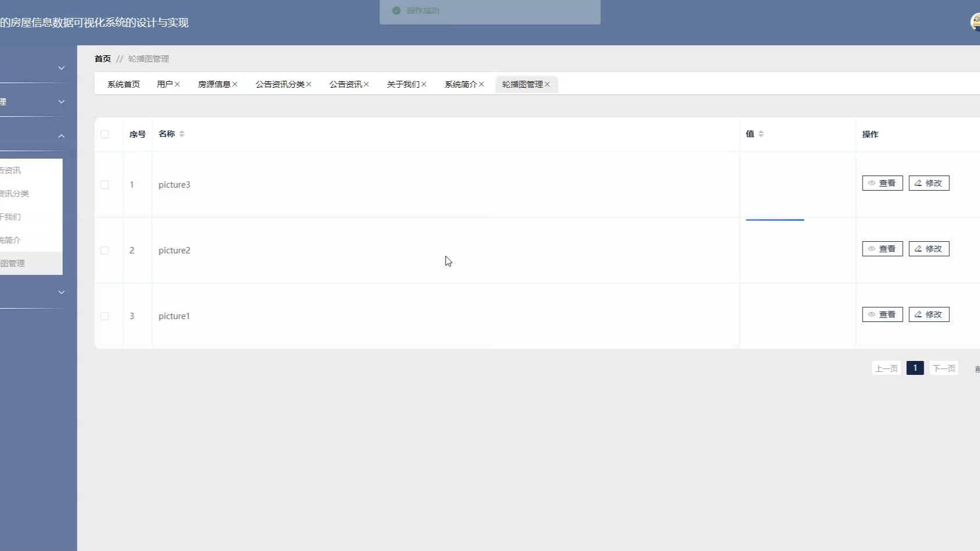Click the view (查看) icon for picture2
Image resolution: width=980 pixels, height=551 pixels.
click(x=882, y=248)
